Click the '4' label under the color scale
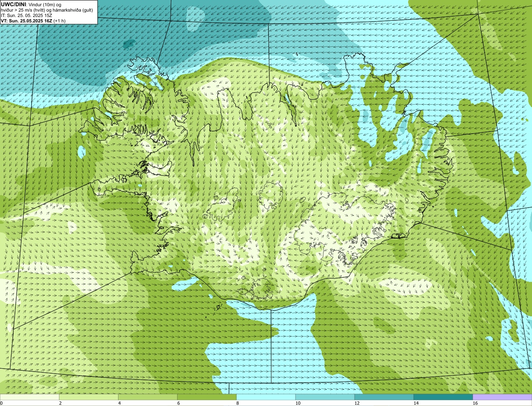532x406 pixels. 119,403
